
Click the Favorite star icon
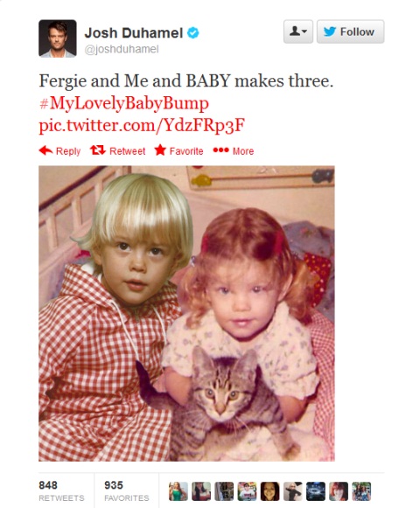[160, 150]
